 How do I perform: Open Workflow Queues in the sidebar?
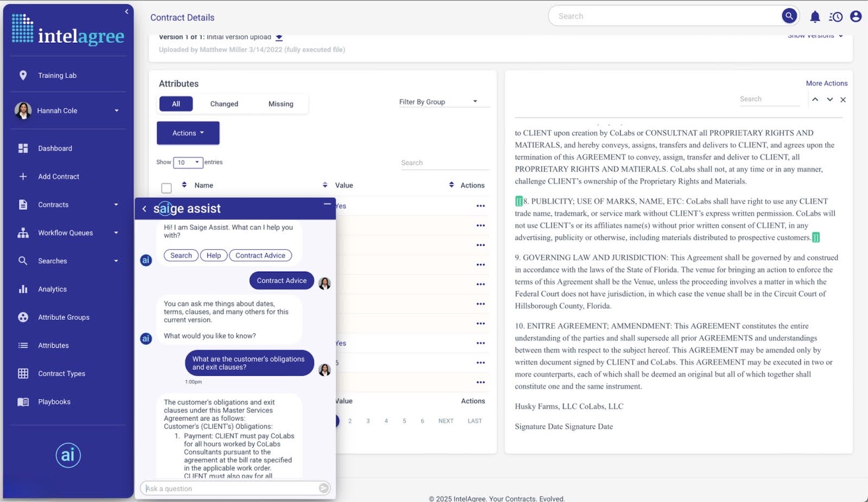click(x=65, y=233)
